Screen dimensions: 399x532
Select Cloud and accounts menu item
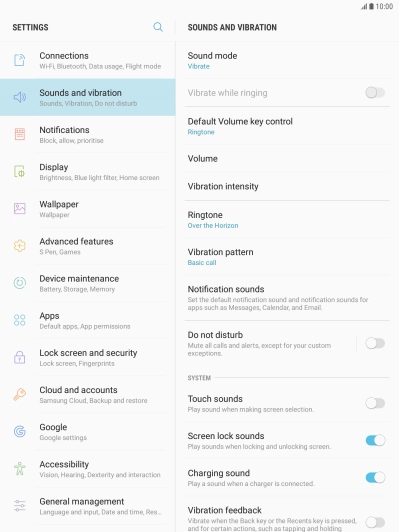88,395
